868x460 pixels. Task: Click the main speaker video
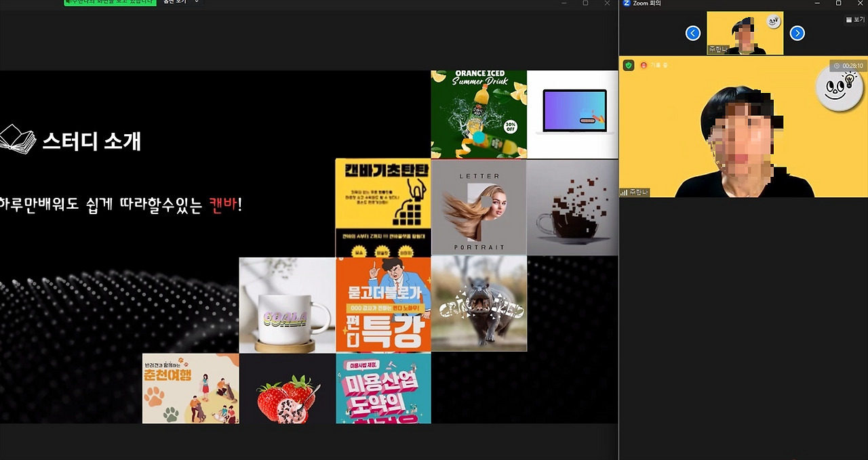[743, 127]
